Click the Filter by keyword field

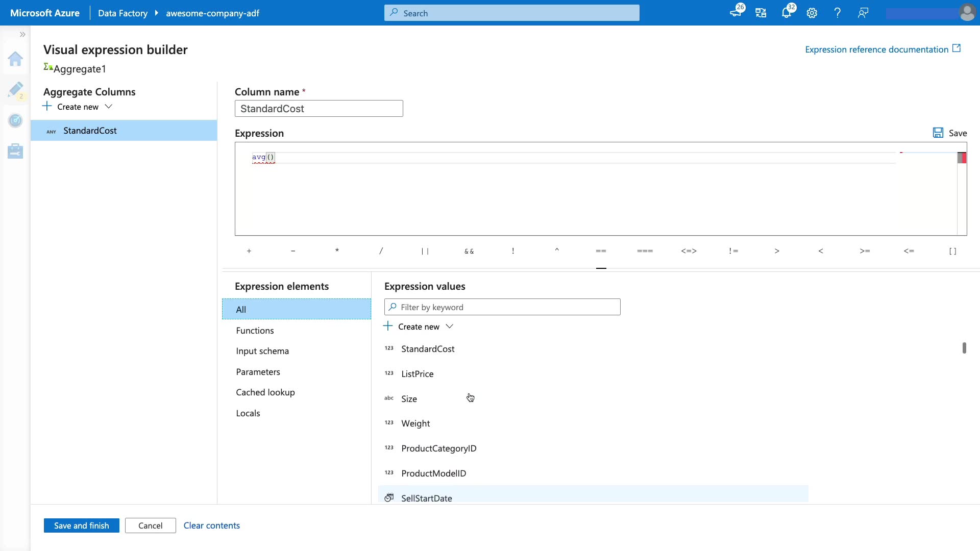pyautogui.click(x=502, y=307)
